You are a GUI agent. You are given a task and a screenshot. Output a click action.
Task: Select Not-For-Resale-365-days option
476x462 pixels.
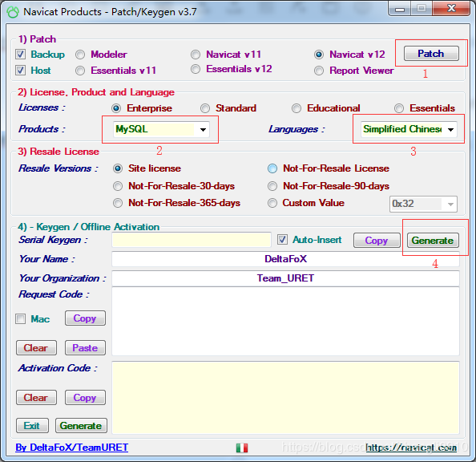(x=118, y=203)
